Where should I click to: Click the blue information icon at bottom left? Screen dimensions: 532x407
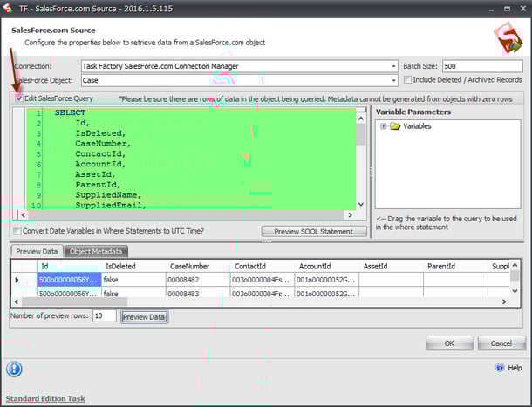point(14,370)
